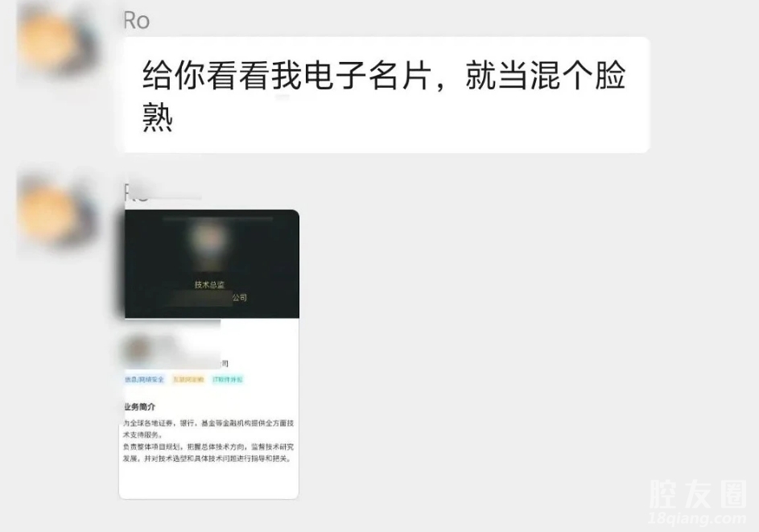Select the green IT软件外包 tag
Image resolution: width=759 pixels, height=532 pixels.
228,380
